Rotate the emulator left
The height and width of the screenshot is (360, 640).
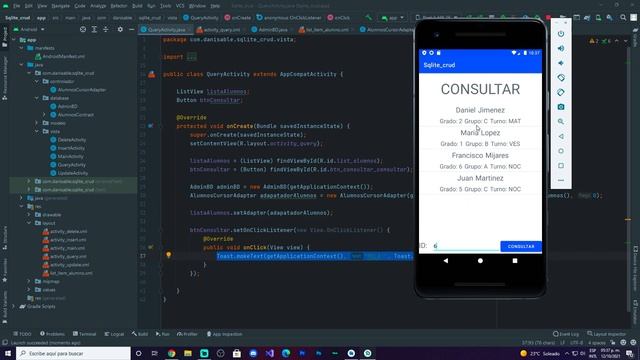[x=561, y=78]
